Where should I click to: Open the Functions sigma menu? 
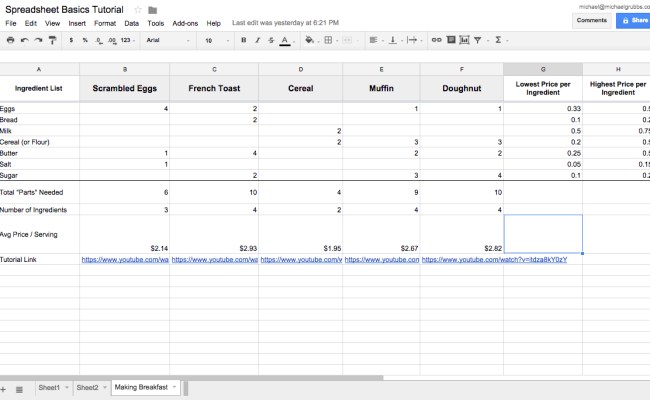pyautogui.click(x=498, y=40)
